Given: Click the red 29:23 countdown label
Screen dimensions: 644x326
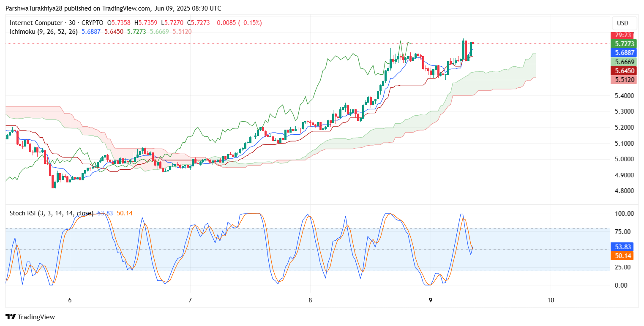Looking at the screenshot, I should point(623,35).
